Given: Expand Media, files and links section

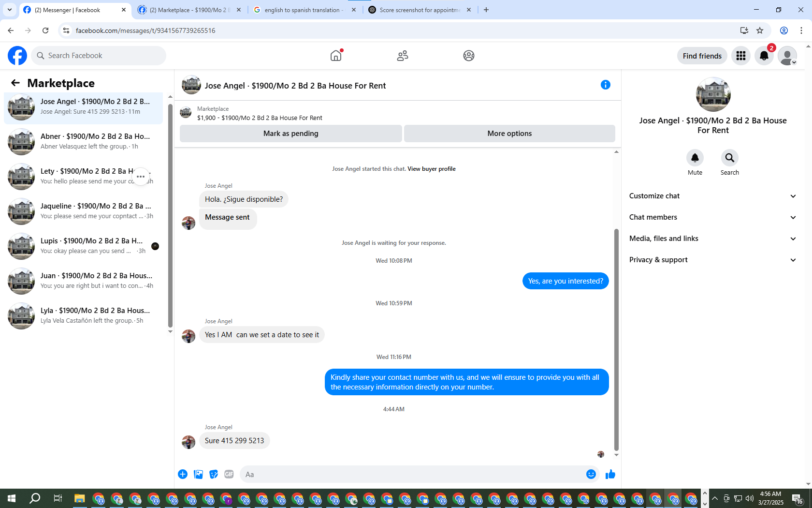Looking at the screenshot, I should coord(713,239).
